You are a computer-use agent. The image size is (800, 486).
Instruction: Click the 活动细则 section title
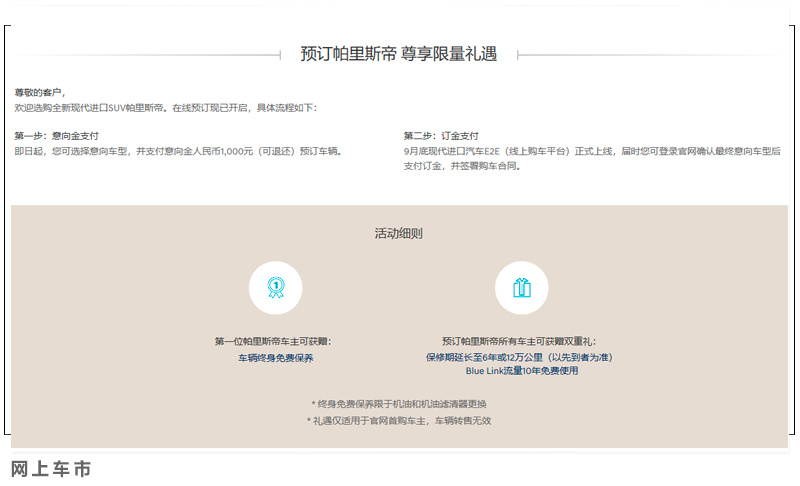click(398, 234)
